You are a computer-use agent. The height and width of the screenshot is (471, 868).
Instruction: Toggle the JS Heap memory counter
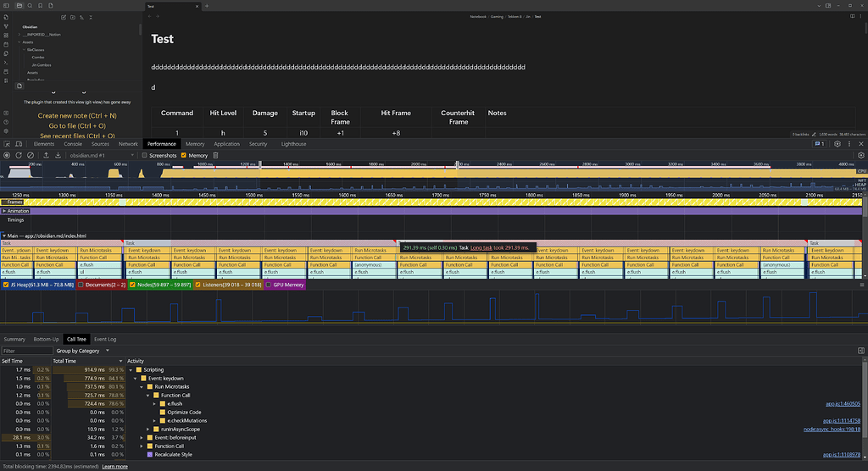[x=6, y=285]
